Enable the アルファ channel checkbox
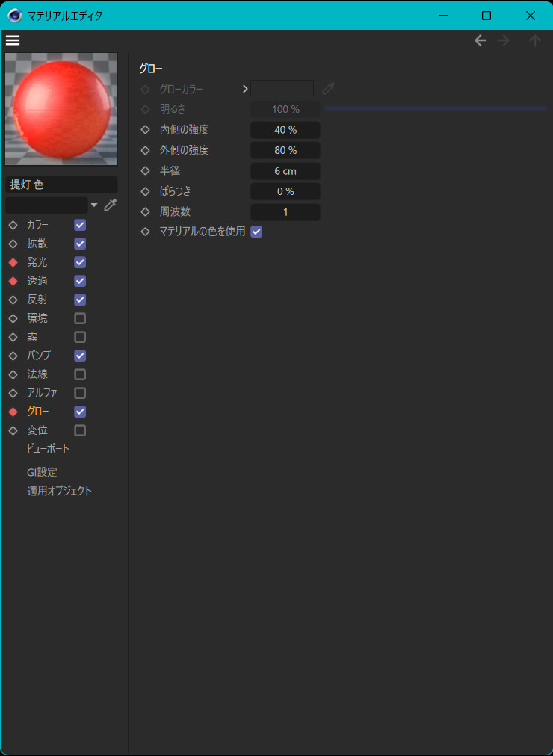The image size is (553, 756). click(x=80, y=393)
